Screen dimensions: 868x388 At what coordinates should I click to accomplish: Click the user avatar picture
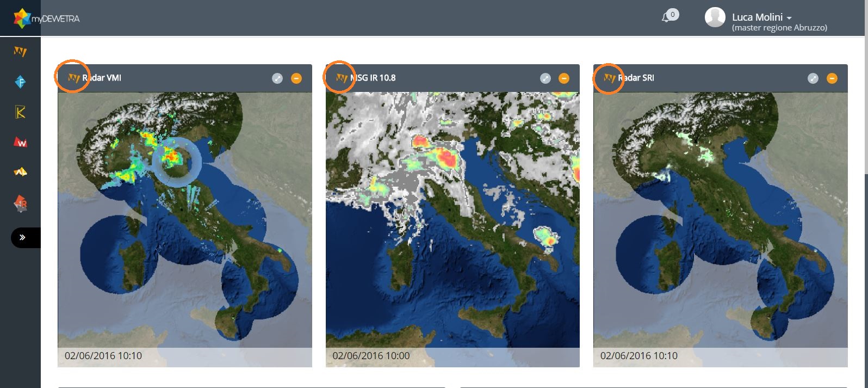coord(715,17)
